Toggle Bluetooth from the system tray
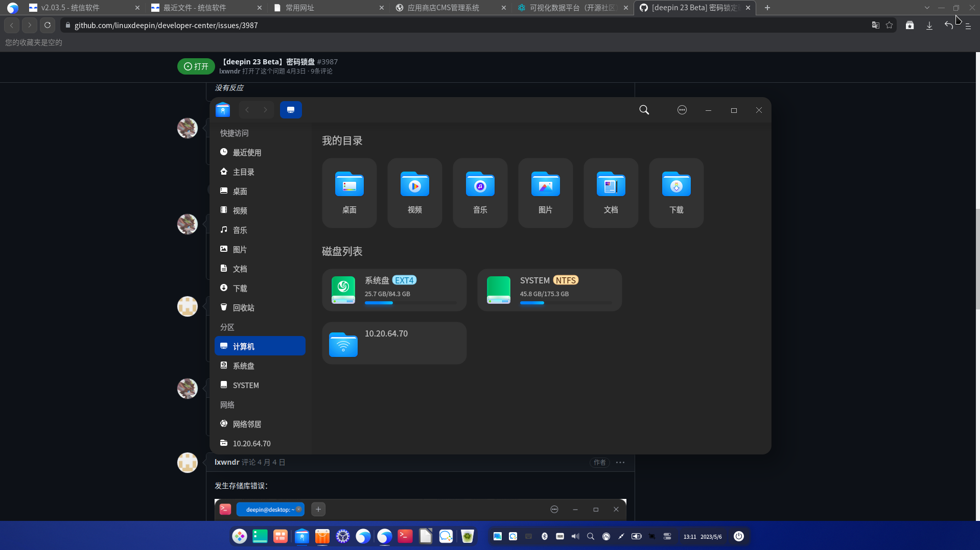Viewport: 980px width, 550px height. (x=544, y=536)
